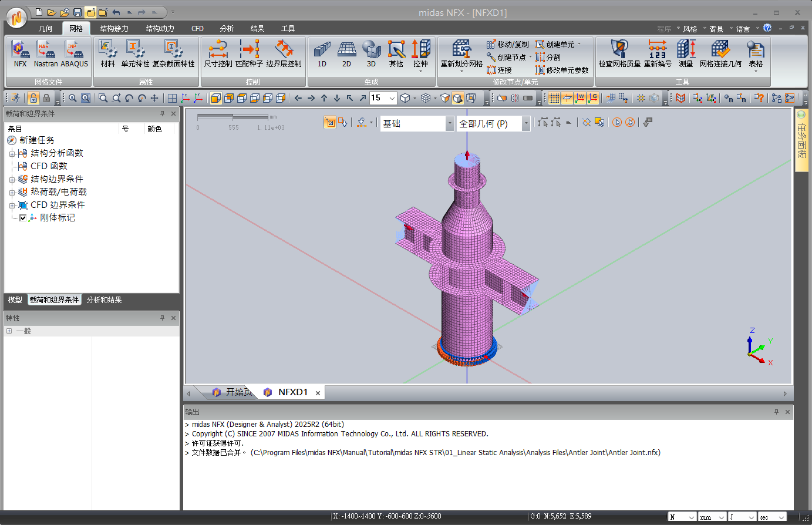Open the CFD ribbon tab
Viewport: 812px width, 525px height.
coord(198,28)
